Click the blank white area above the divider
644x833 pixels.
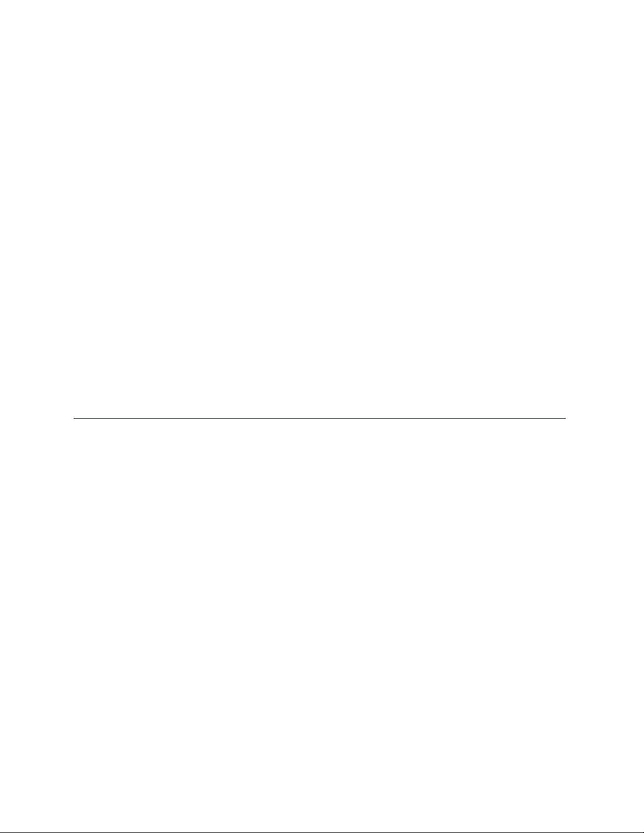click(x=322, y=209)
